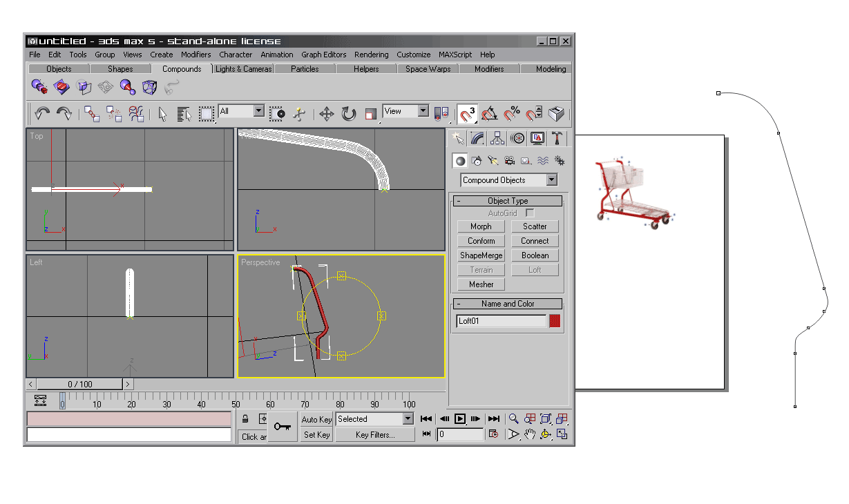This screenshot has height=504, width=849.
Task: Click the rectangular selection region icon
Action: [207, 113]
